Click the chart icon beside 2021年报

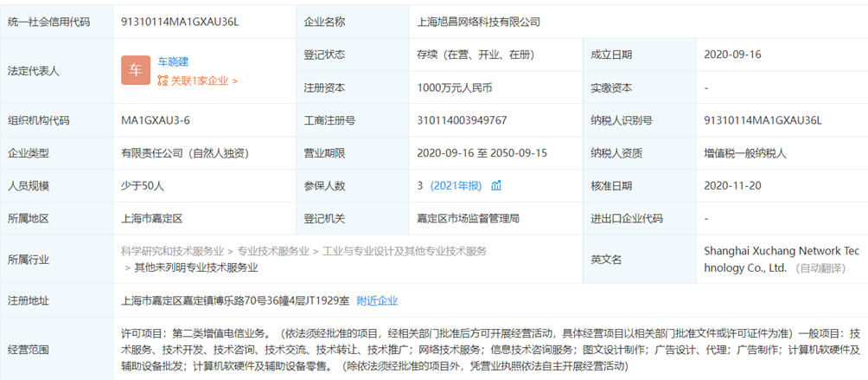(496, 185)
